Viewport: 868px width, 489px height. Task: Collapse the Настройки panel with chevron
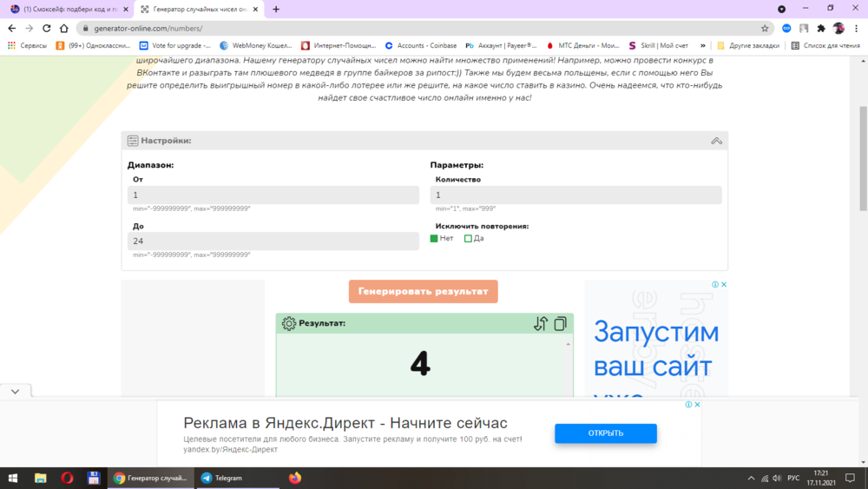tap(716, 141)
